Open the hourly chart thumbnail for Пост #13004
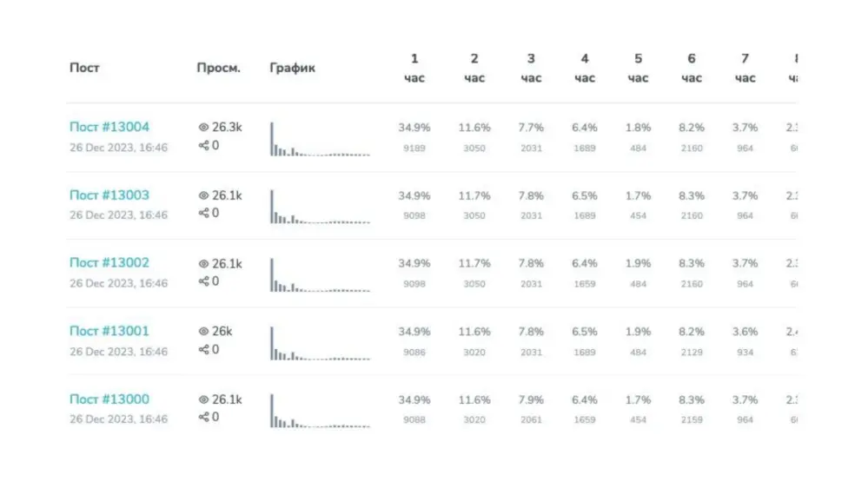The width and height of the screenshot is (868, 488). click(x=320, y=139)
